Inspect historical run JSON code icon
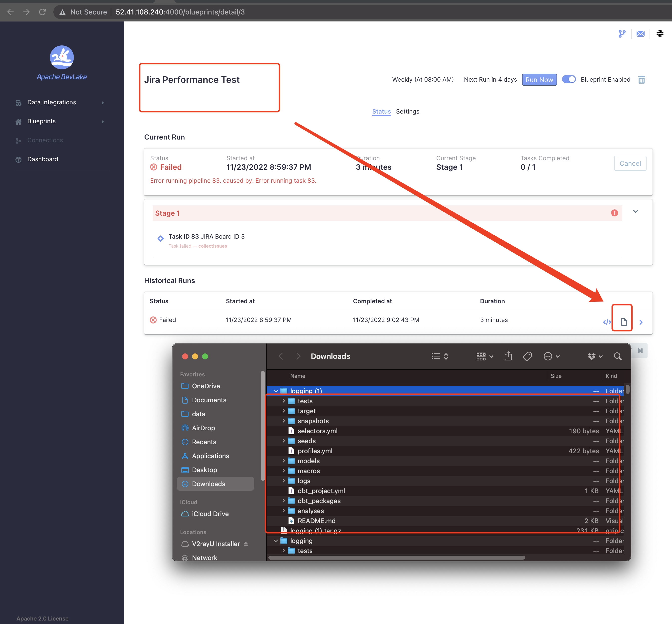 click(607, 322)
